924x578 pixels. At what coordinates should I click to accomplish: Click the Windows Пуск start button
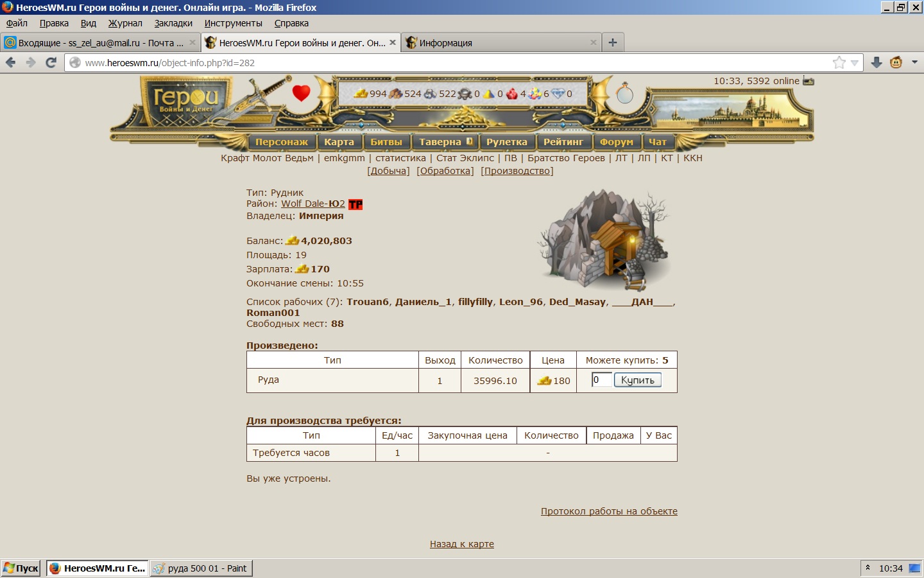pos(21,568)
